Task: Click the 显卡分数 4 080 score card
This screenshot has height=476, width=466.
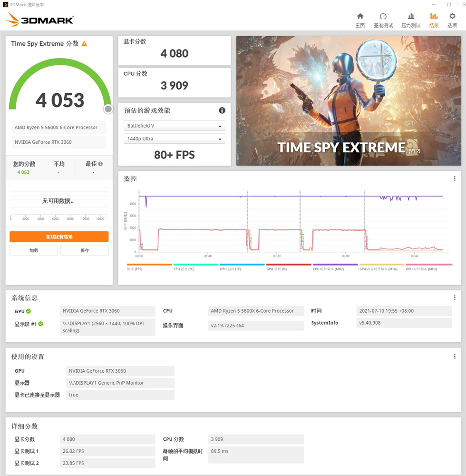Action: click(x=175, y=50)
